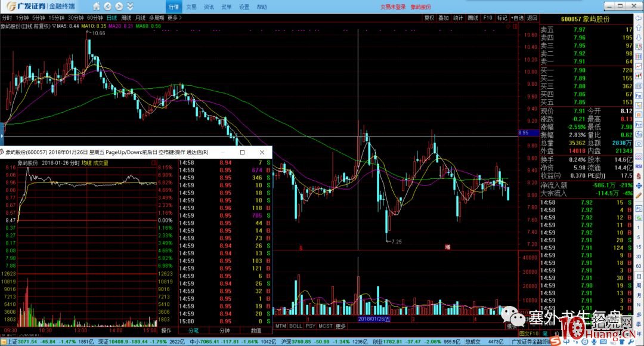Expand the double-chevron toolbar menu

coord(130,6)
